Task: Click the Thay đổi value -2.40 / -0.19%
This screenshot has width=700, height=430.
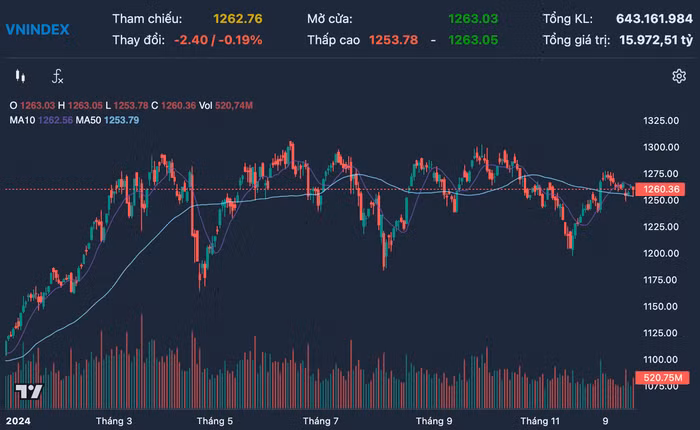Action: (218, 39)
